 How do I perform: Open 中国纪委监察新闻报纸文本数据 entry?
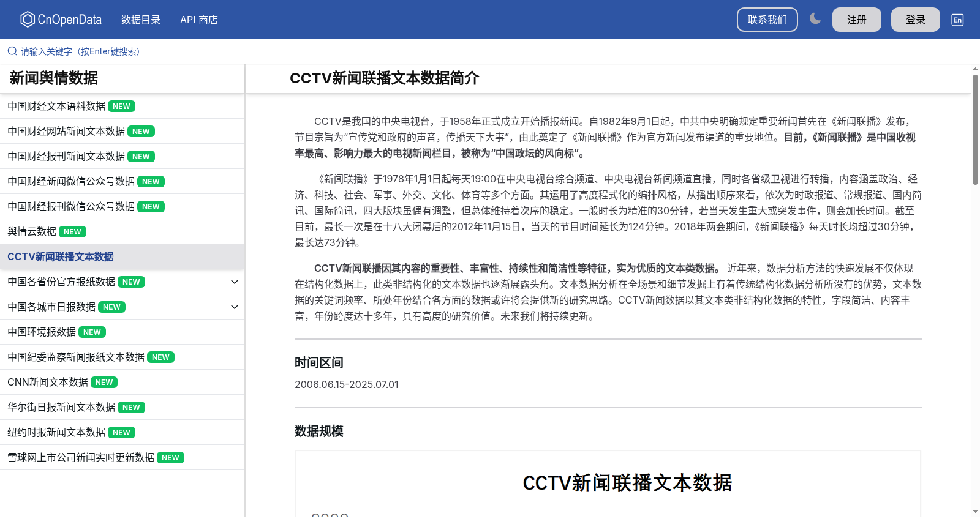122,357
